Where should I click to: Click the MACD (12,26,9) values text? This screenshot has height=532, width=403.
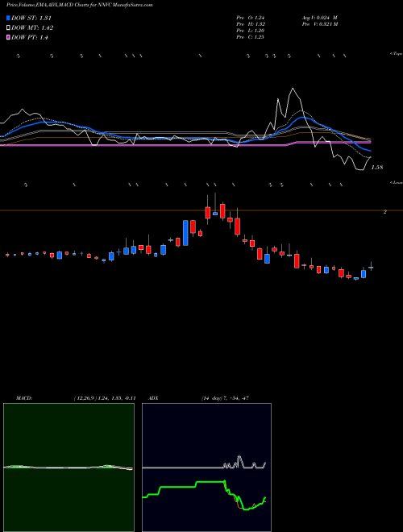tap(105, 398)
